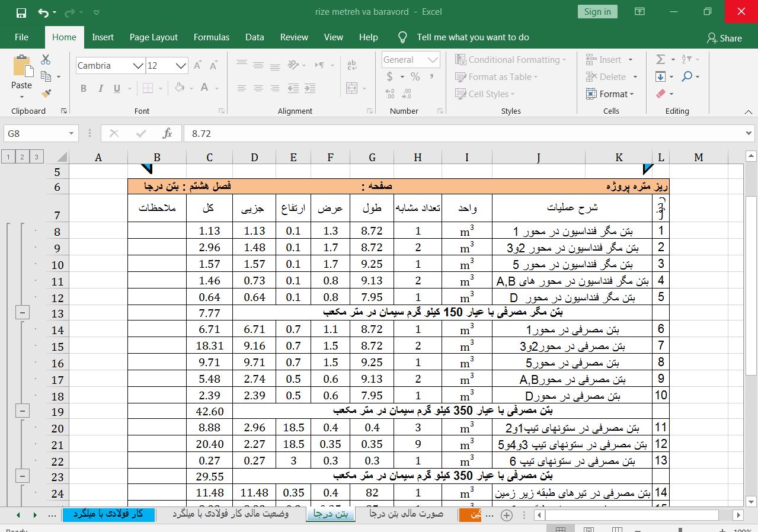
Task: Click the Find & Select magnifier icon
Action: coord(687,76)
